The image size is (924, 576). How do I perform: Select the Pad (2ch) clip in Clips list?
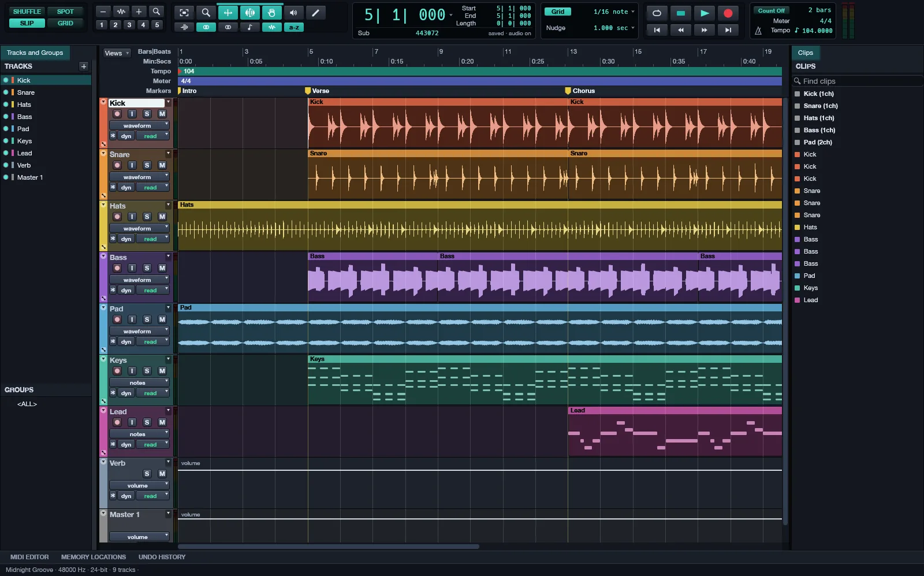817,142
